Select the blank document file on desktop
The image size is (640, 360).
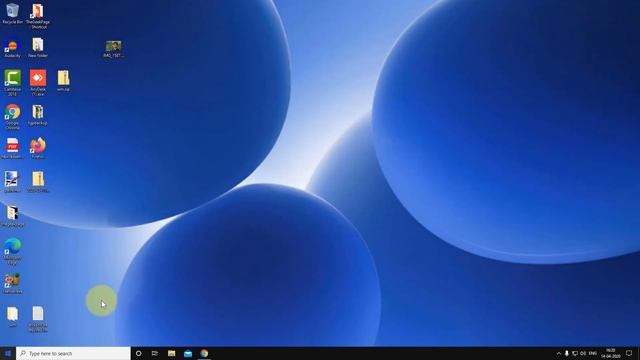pos(38,319)
